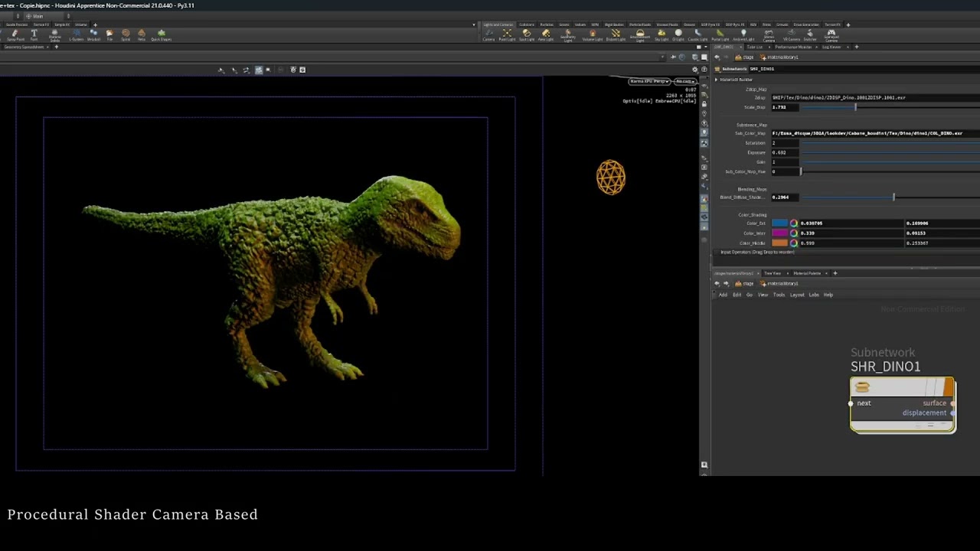
Task: Select the File shelf tool
Action: point(109,35)
